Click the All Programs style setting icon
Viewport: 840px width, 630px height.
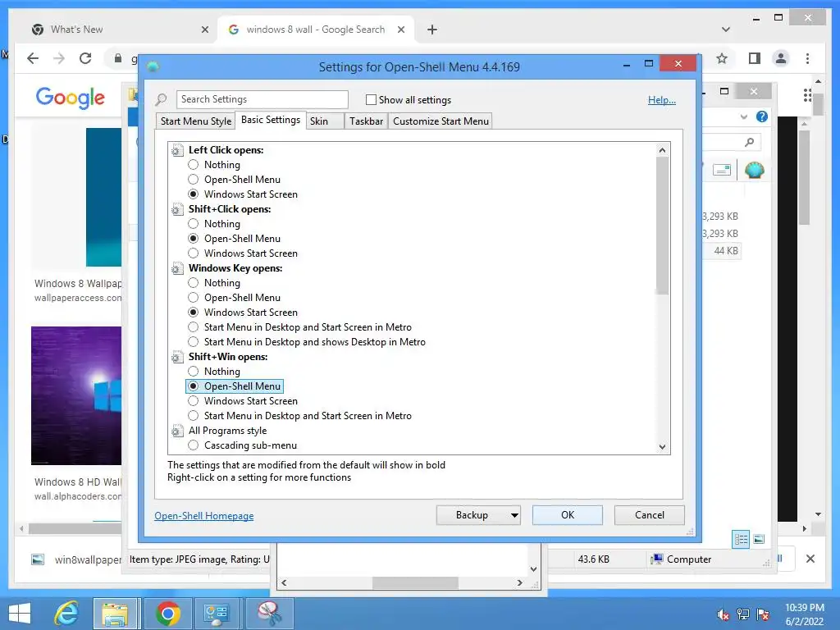(177, 431)
